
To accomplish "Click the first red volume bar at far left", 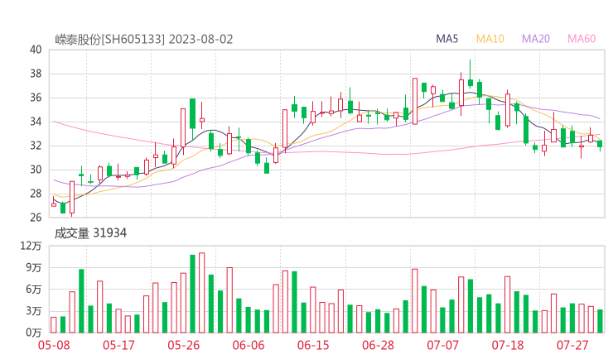I will tap(54, 324).
